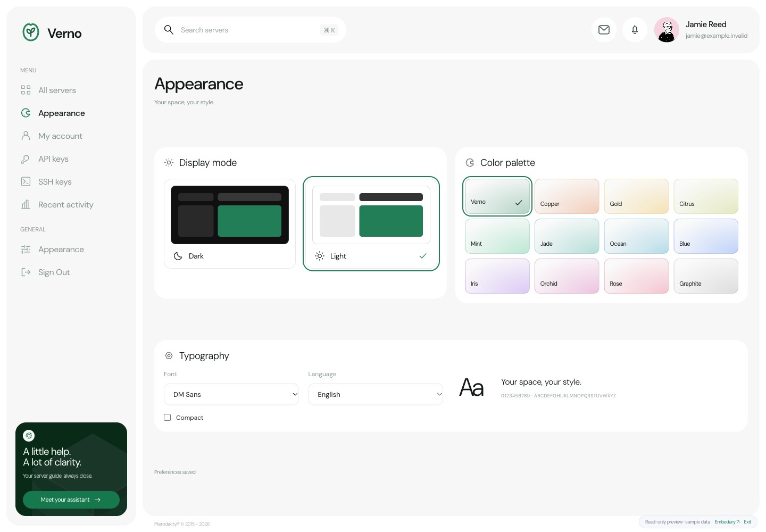Click the magnifier icon in the search bar
766x532 pixels.
pyautogui.click(x=169, y=30)
